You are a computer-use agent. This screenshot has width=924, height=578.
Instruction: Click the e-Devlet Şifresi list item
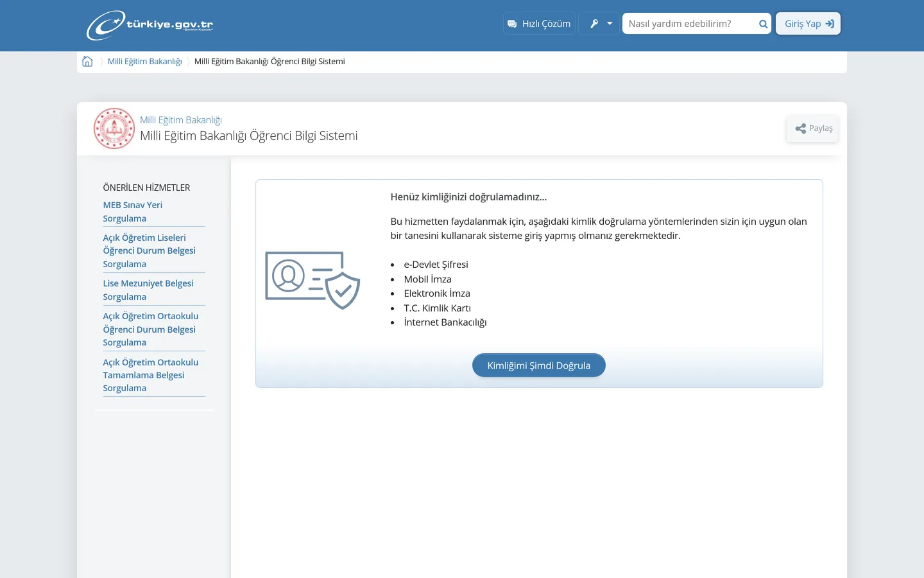(436, 265)
